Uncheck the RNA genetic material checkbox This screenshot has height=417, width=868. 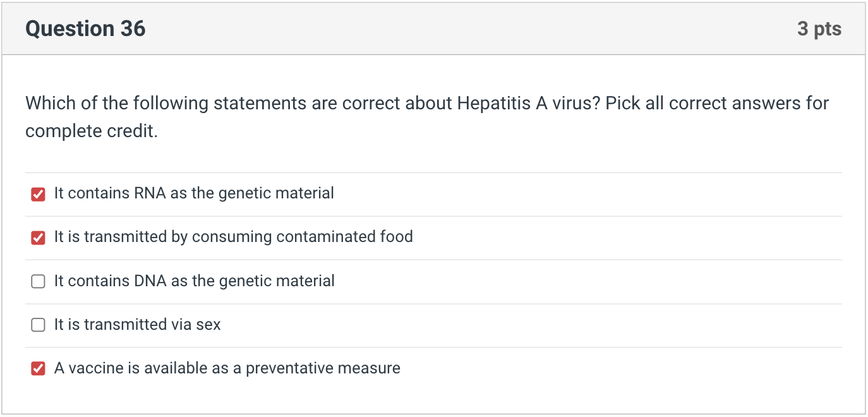(39, 194)
